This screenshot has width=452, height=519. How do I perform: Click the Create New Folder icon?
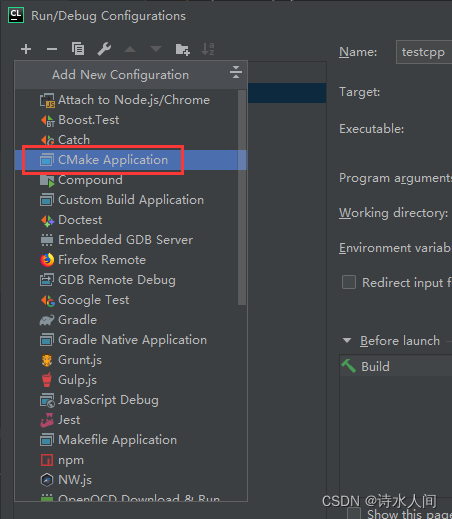pyautogui.click(x=182, y=49)
